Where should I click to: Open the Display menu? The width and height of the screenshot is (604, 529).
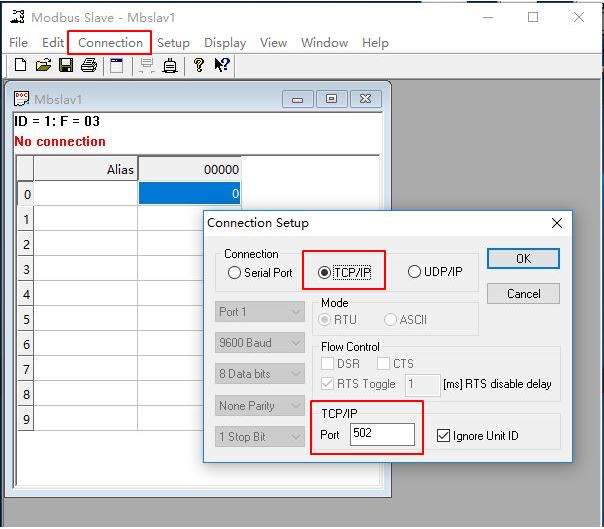(225, 42)
